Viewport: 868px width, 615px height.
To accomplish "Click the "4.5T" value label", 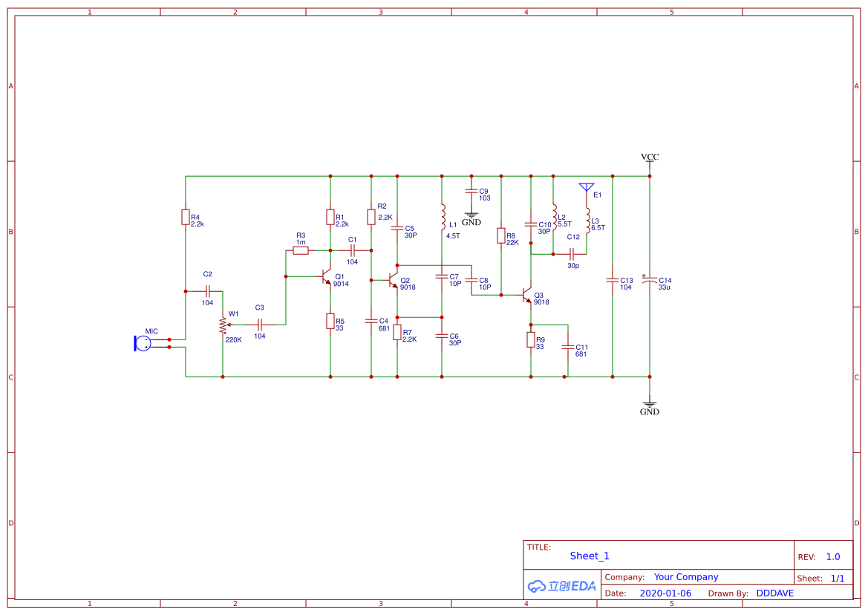I will point(453,235).
